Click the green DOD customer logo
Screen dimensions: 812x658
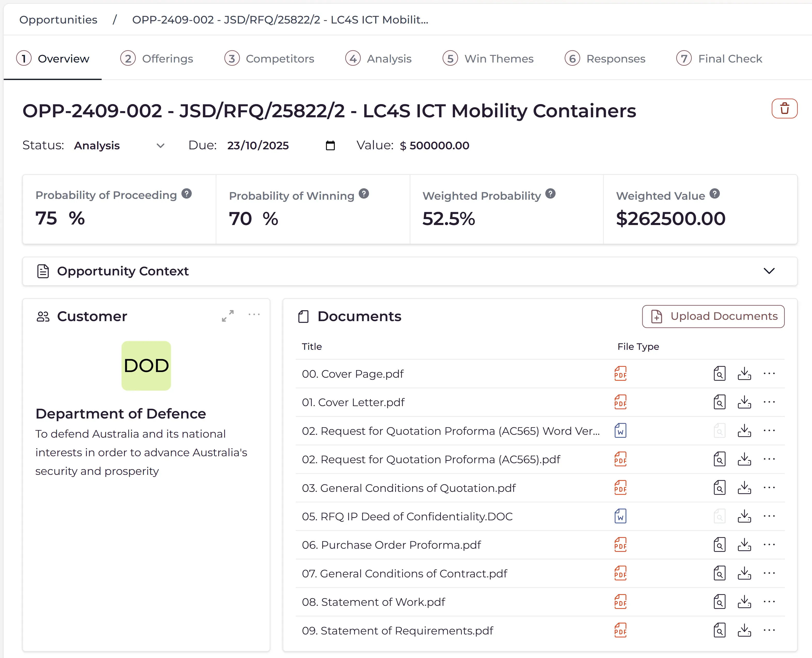[146, 365]
